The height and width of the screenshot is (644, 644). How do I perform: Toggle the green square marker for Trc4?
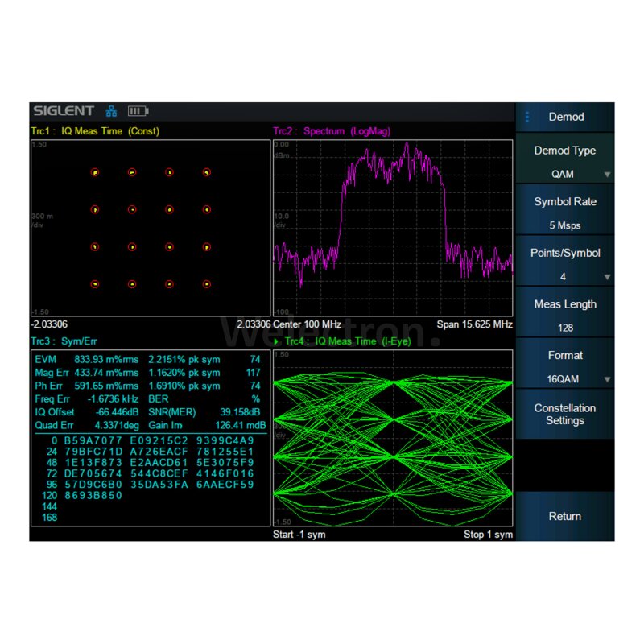tap(278, 341)
